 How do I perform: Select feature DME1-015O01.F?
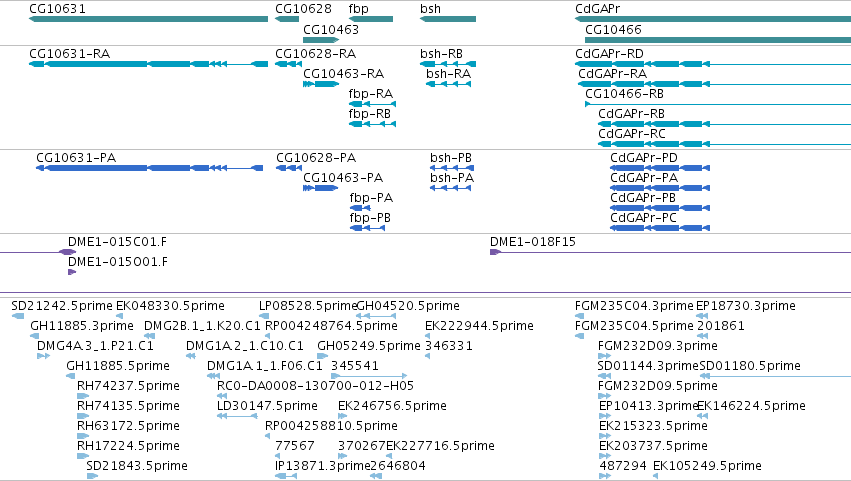tap(72, 272)
